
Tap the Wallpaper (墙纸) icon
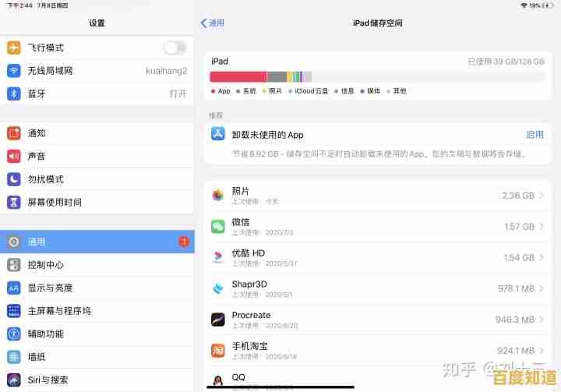(13, 357)
